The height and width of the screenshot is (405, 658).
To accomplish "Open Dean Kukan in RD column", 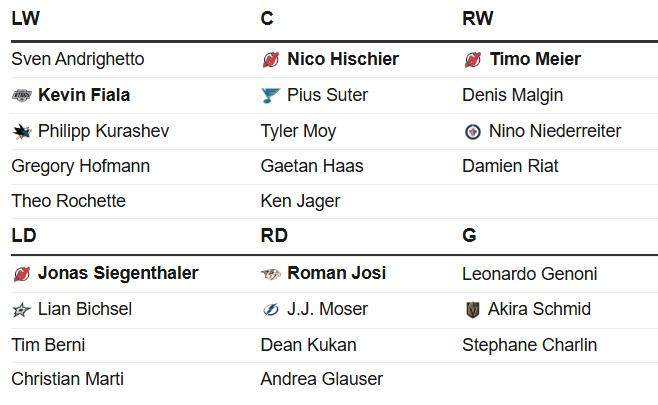I will pyautogui.click(x=308, y=345).
